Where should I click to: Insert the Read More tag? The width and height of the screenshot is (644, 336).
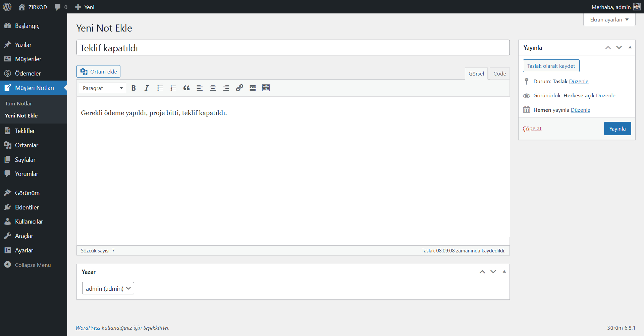pyautogui.click(x=253, y=88)
